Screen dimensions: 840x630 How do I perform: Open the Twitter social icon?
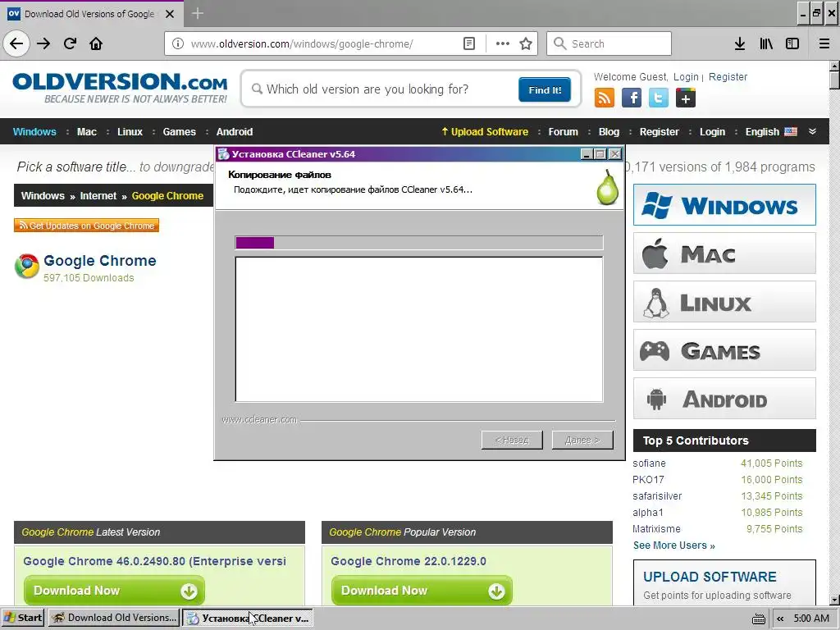pyautogui.click(x=659, y=98)
